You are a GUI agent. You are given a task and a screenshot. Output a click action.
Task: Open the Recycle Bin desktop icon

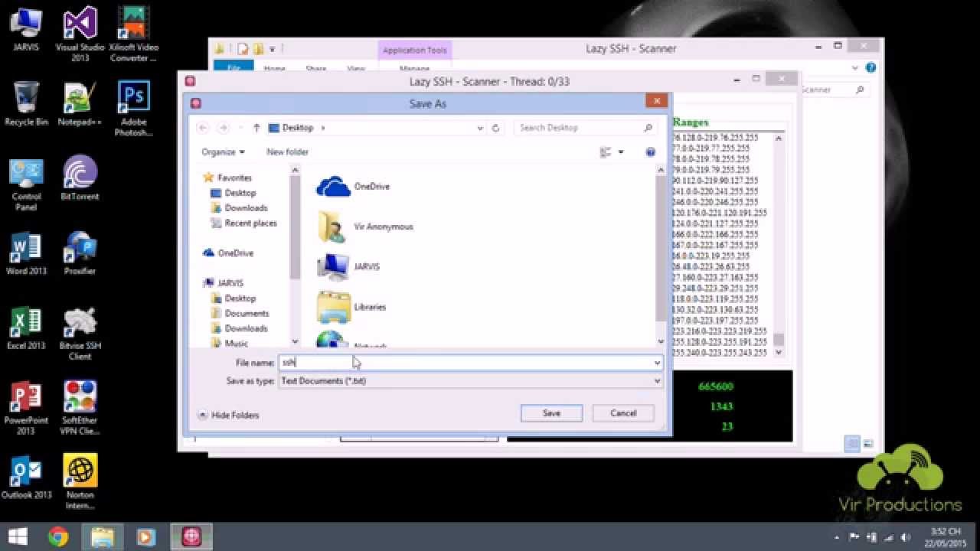click(26, 104)
